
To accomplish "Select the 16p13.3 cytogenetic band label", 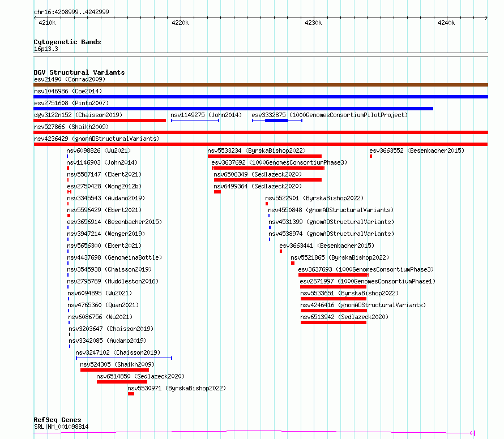I will [x=46, y=49].
